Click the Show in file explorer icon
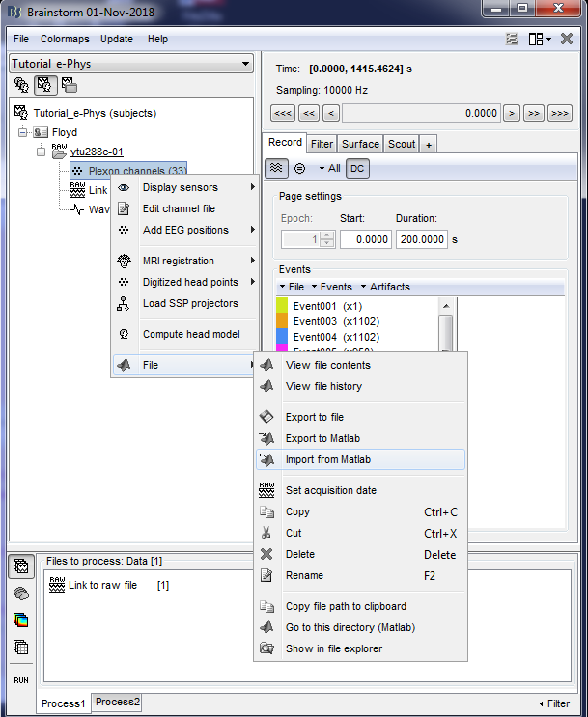Viewport: 588px width, 717px height. [267, 648]
